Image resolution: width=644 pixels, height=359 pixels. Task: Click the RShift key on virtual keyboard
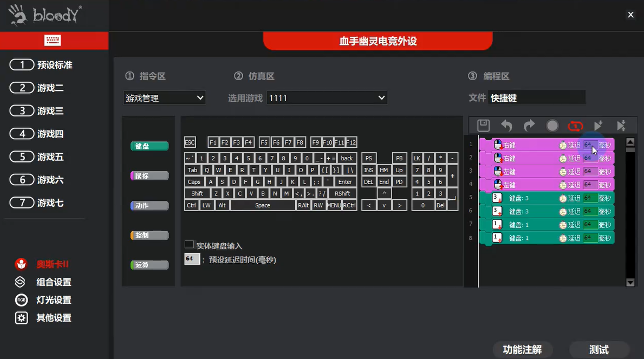(342, 193)
